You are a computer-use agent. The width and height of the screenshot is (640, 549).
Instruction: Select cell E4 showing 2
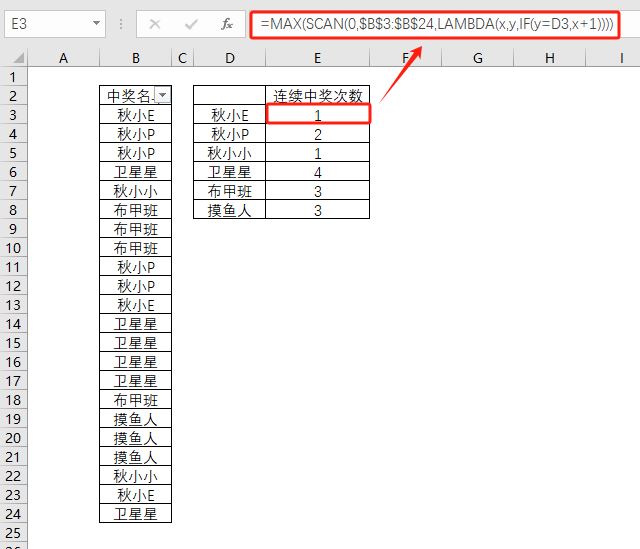click(318, 134)
